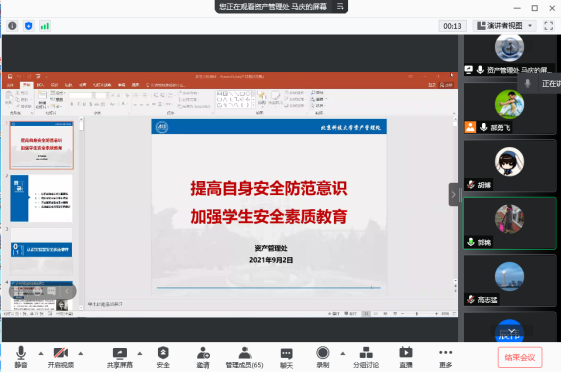
Task: Turn on camera with 开启视频
Action: pyautogui.click(x=61, y=357)
